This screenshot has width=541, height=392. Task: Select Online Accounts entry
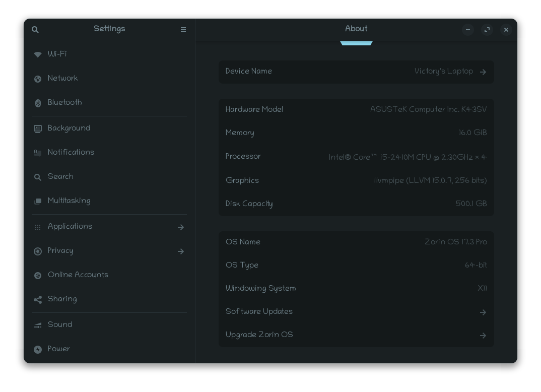click(x=109, y=275)
